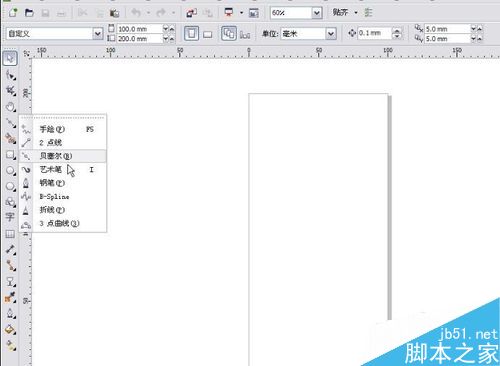Image resolution: width=500 pixels, height=366 pixels.
Task: Click the page height 200.0 mm field
Action: click(139, 39)
